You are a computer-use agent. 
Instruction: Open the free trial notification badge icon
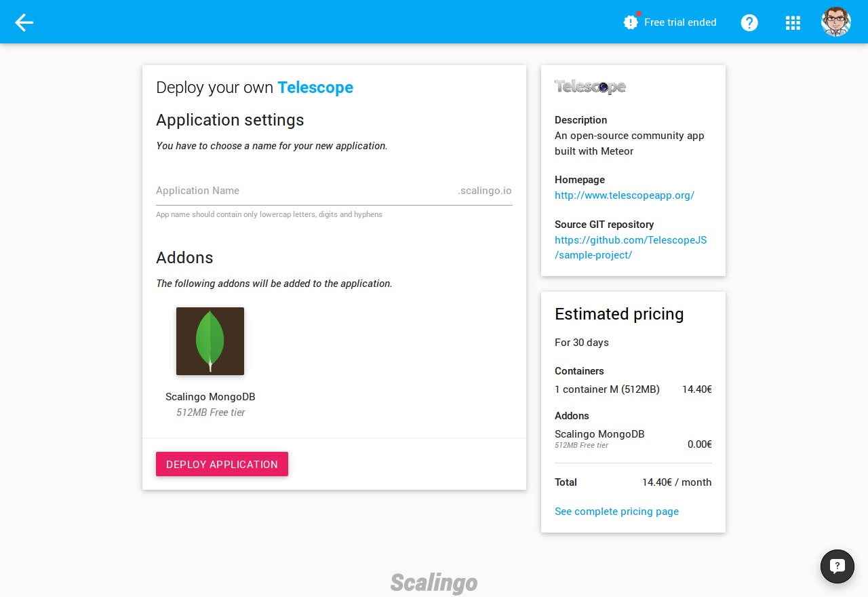pyautogui.click(x=630, y=22)
